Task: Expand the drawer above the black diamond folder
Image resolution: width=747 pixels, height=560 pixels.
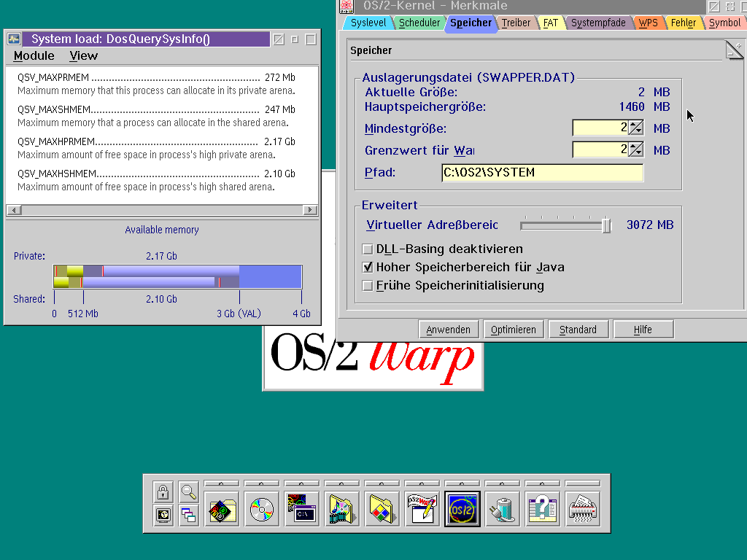Action: 222,483
